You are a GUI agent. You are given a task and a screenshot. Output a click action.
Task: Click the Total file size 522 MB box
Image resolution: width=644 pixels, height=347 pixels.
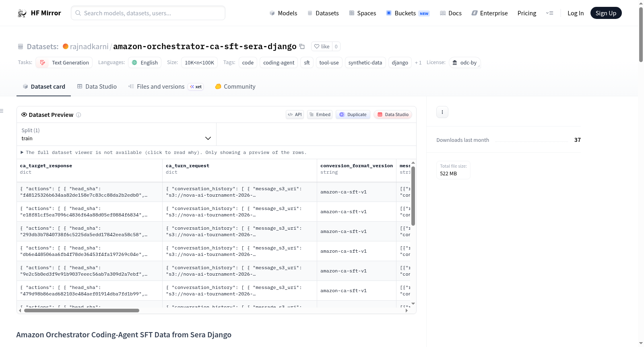pos(453,170)
